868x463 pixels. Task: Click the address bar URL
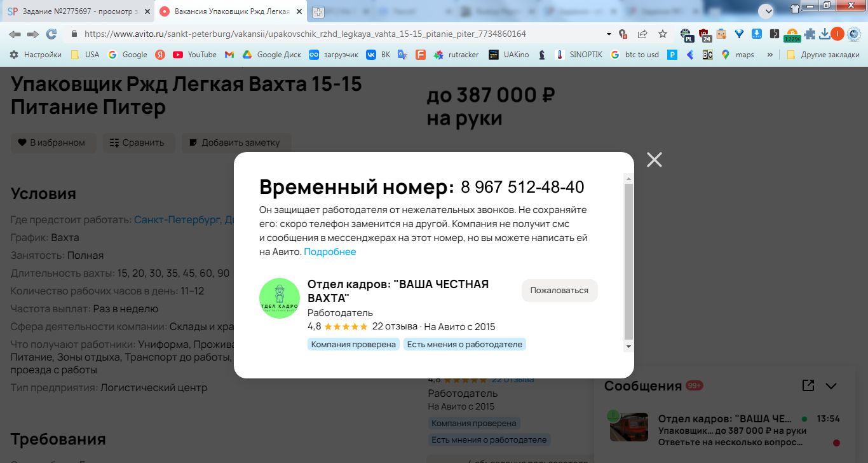305,34
